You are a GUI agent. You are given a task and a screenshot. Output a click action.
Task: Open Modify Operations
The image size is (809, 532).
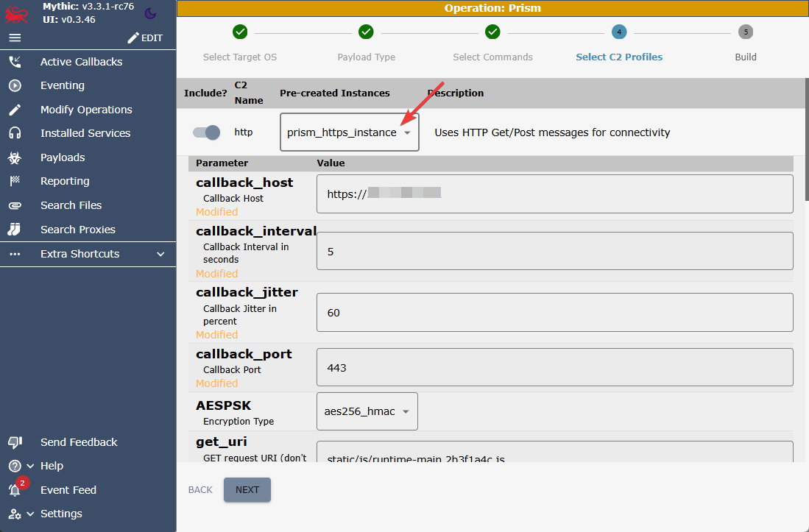coord(86,110)
